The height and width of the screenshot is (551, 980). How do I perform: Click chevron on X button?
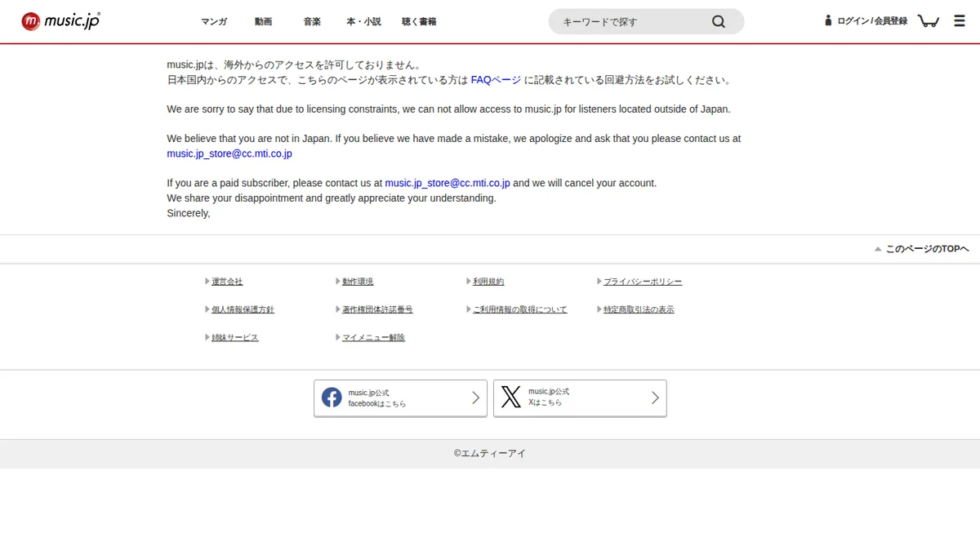[655, 398]
